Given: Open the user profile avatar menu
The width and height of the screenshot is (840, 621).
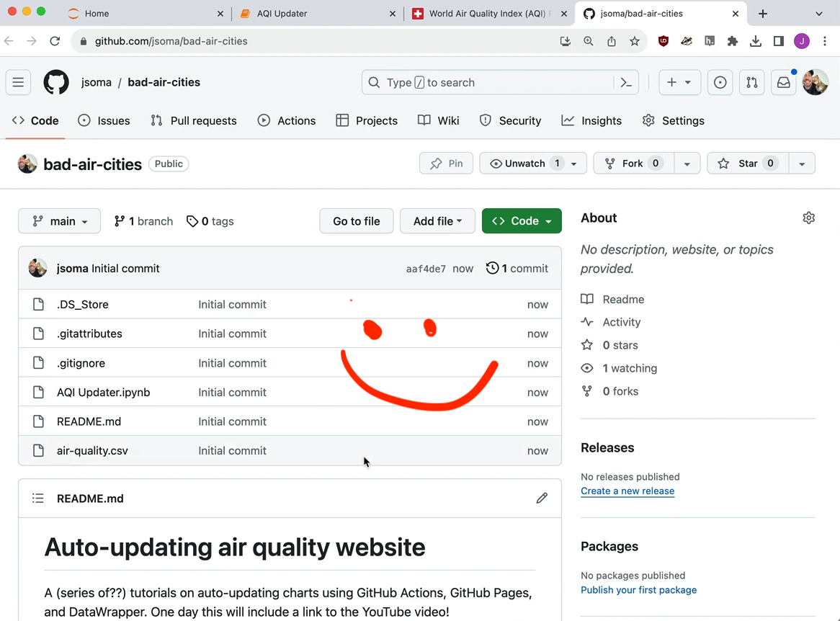Looking at the screenshot, I should tap(816, 83).
